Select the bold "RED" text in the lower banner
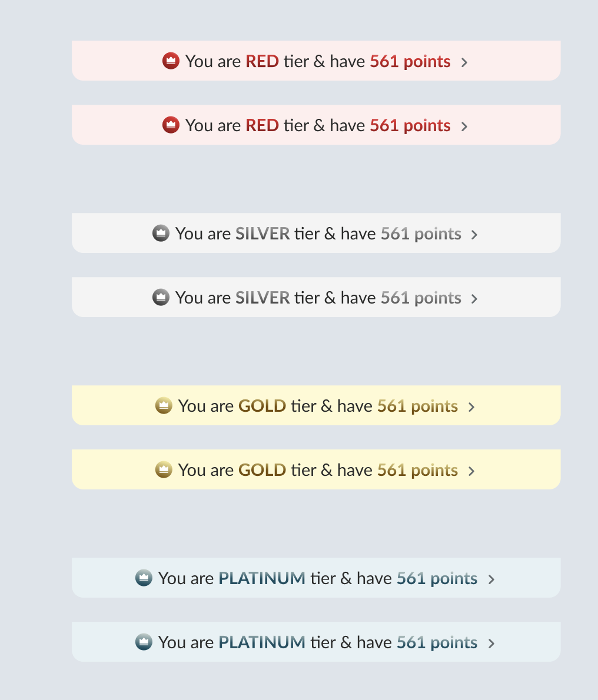 262,125
